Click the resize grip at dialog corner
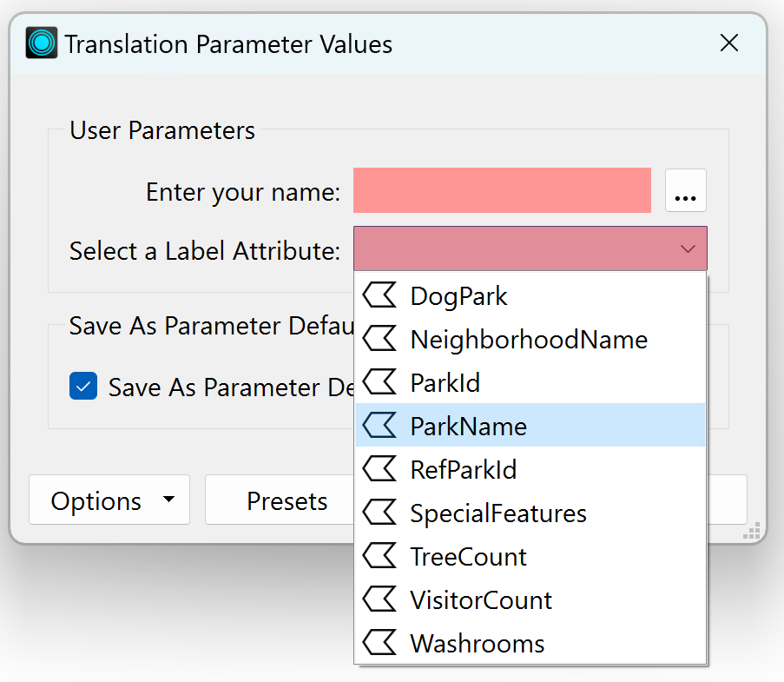The height and width of the screenshot is (682, 784). tap(752, 530)
